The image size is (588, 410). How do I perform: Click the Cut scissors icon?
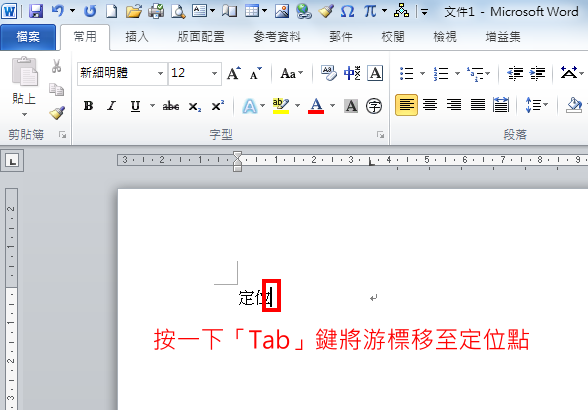[57, 66]
